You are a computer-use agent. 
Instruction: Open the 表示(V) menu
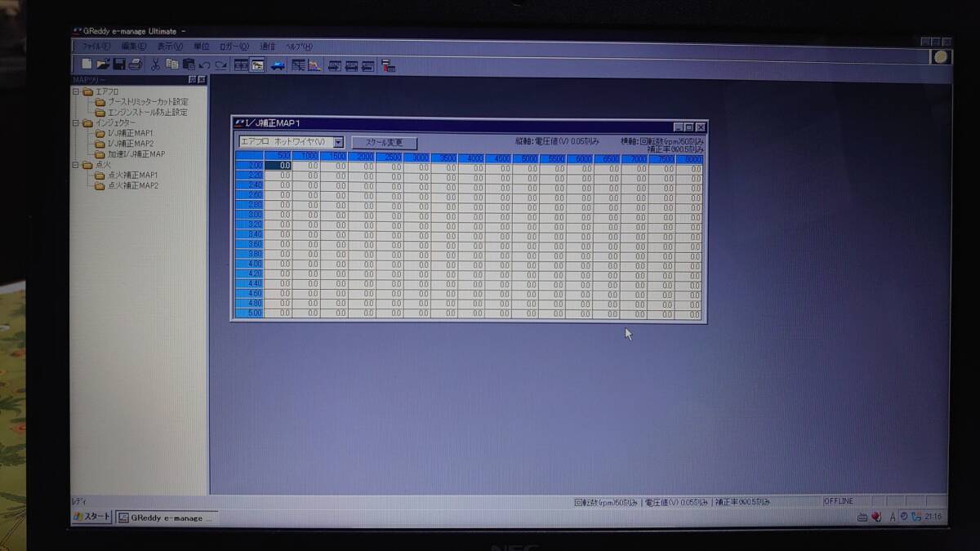(x=170, y=47)
